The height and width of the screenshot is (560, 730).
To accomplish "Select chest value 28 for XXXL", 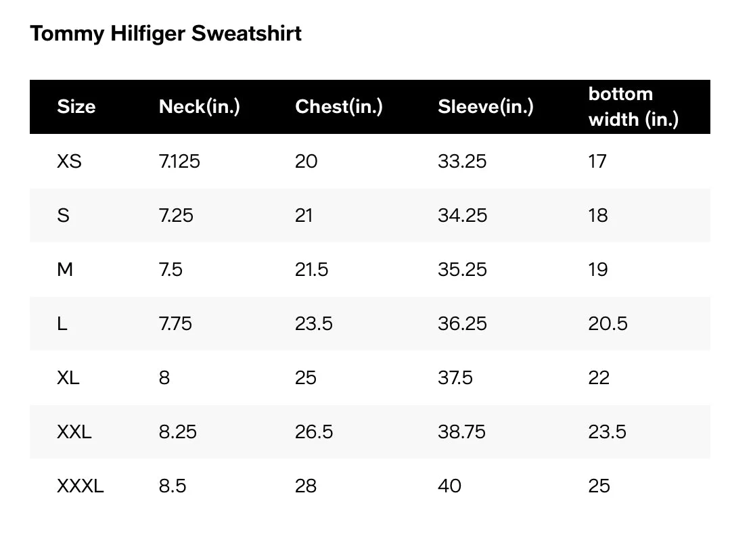I will tap(306, 486).
